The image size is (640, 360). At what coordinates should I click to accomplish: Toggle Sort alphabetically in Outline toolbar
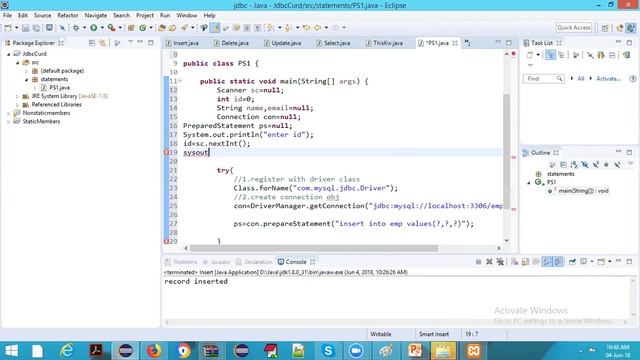tap(574, 164)
